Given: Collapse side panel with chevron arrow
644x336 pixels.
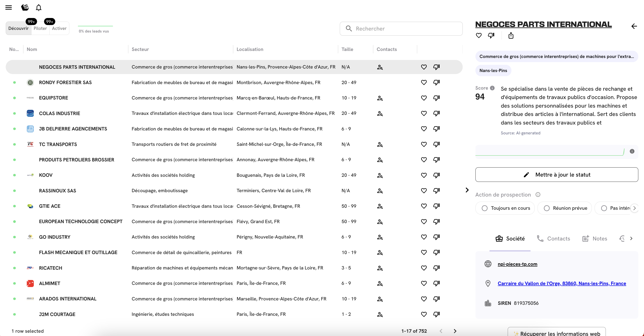Looking at the screenshot, I should click(x=467, y=190).
